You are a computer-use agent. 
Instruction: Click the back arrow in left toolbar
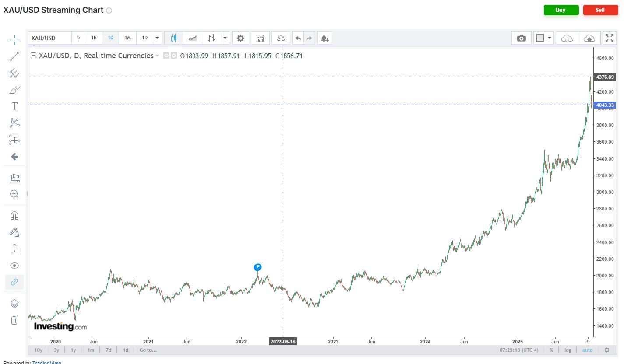(x=14, y=156)
